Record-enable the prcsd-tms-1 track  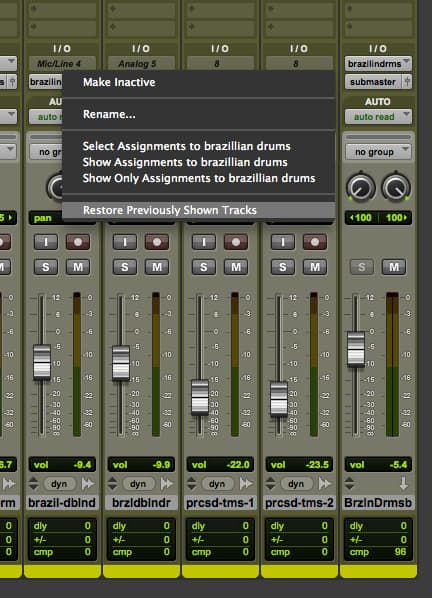pyautogui.click(x=236, y=242)
